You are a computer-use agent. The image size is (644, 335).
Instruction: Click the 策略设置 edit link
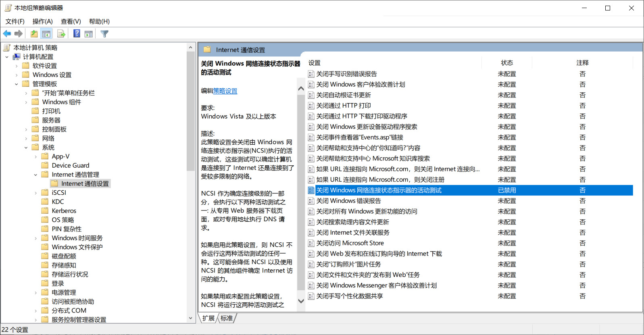[225, 91]
